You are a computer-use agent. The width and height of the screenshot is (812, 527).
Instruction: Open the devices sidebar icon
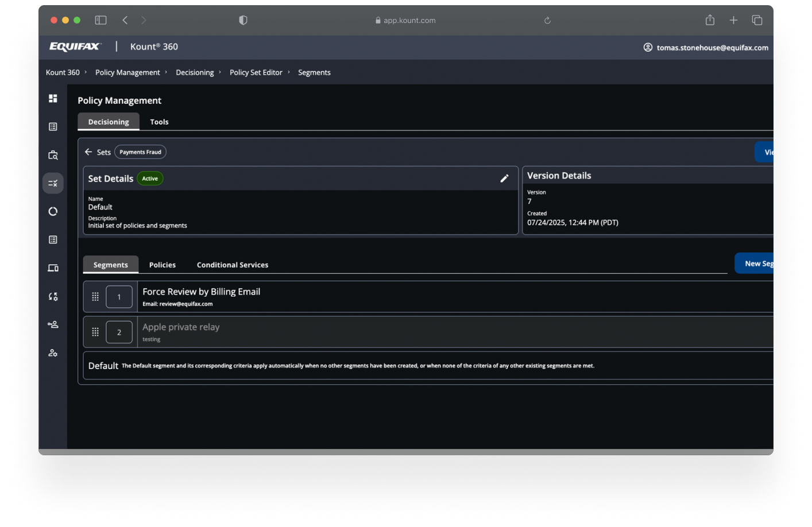53,268
